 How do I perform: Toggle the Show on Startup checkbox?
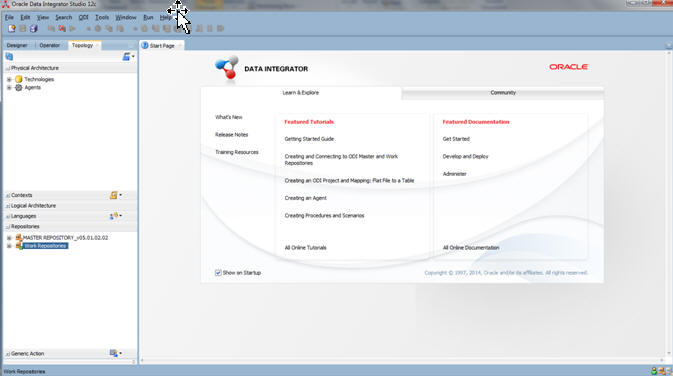218,273
